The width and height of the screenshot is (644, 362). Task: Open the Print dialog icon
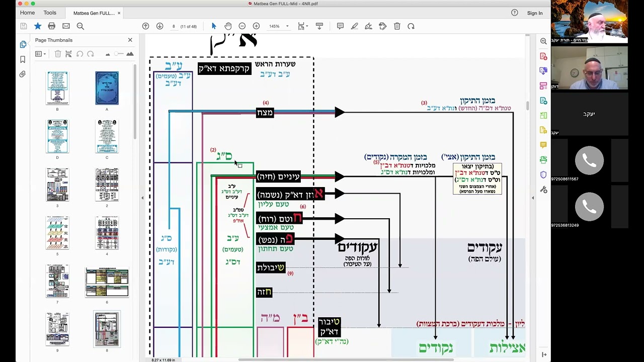tap(51, 26)
